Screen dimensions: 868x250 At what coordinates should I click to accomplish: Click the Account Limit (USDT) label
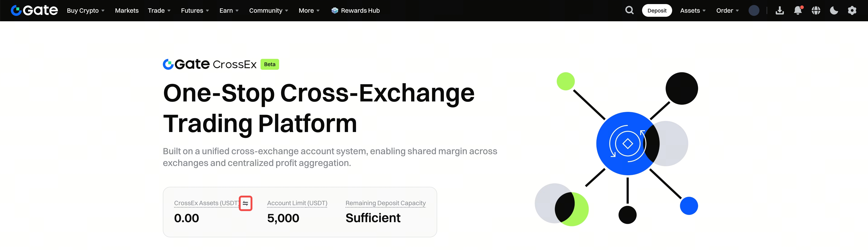[297, 203]
